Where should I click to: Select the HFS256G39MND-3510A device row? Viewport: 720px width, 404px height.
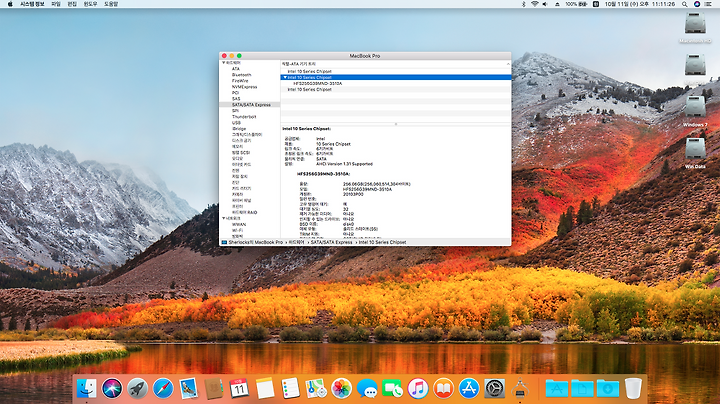pyautogui.click(x=396, y=84)
